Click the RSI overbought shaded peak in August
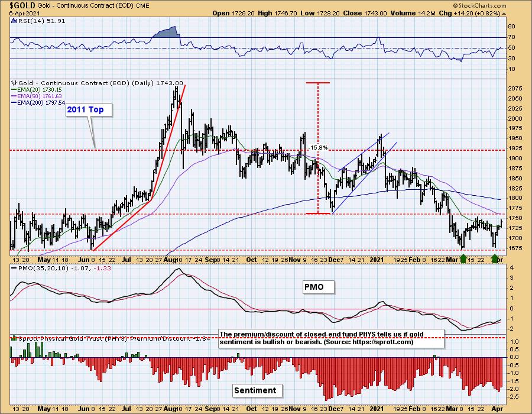532x414 pixels. pos(167,33)
